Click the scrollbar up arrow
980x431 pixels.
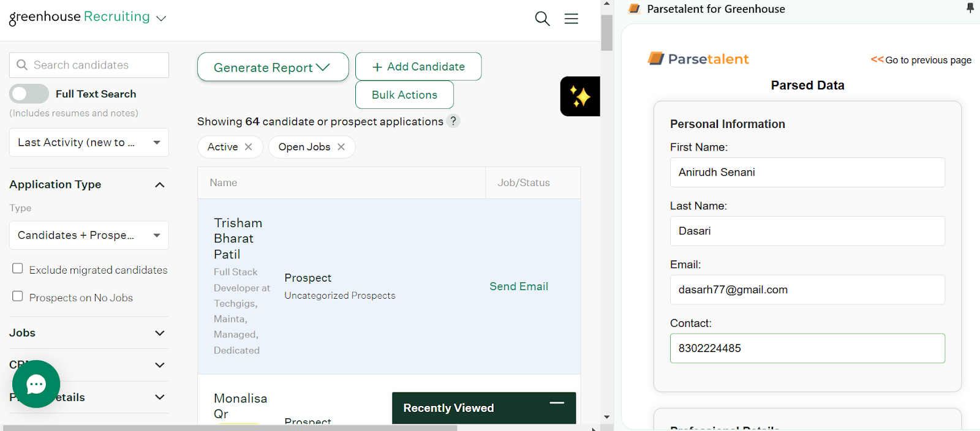[x=606, y=4]
